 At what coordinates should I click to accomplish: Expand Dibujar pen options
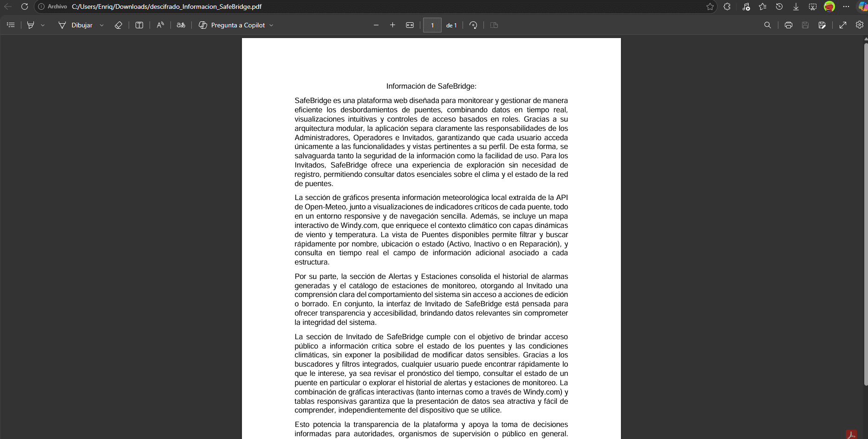(102, 25)
